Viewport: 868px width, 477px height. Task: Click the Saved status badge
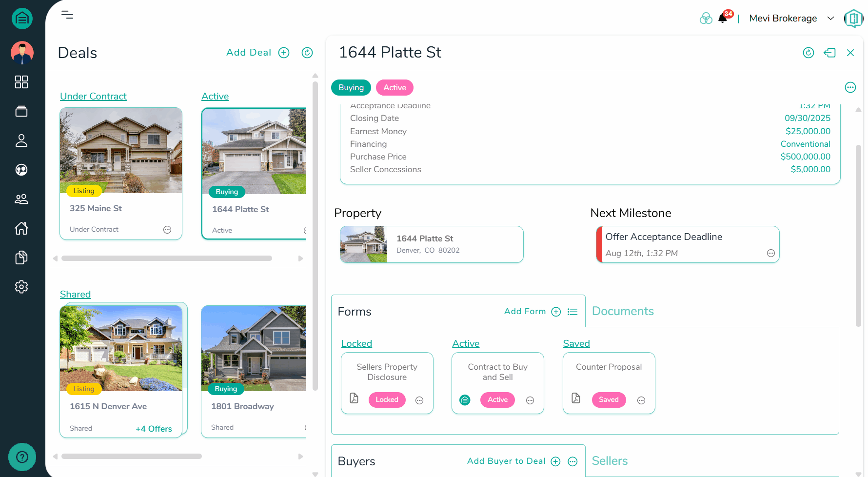pyautogui.click(x=609, y=400)
